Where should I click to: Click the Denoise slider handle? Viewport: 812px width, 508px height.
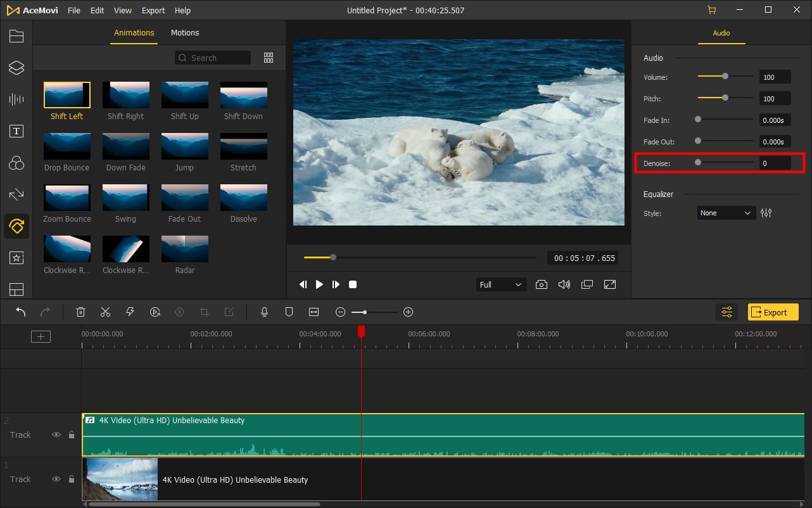[x=698, y=163]
